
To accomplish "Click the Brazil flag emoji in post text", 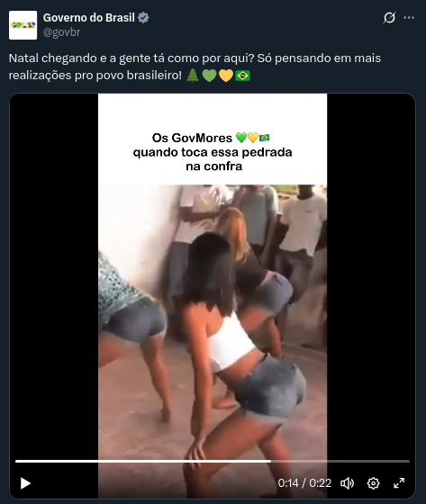I will point(242,76).
